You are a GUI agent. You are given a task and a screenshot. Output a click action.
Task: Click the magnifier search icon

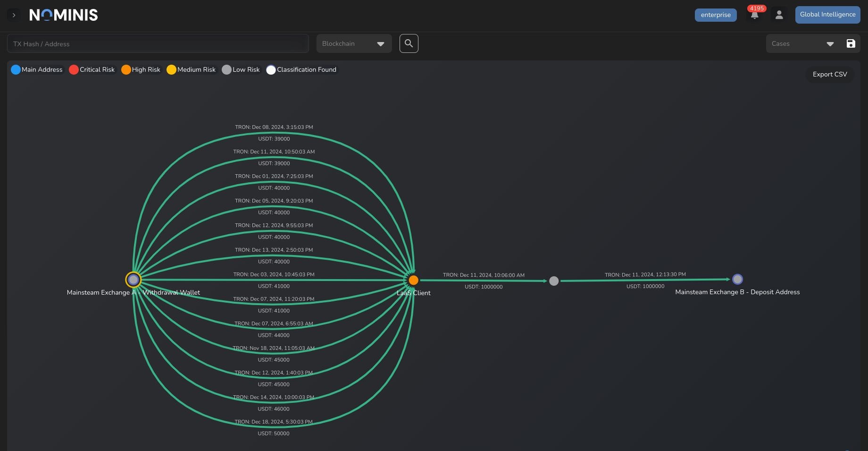click(409, 43)
